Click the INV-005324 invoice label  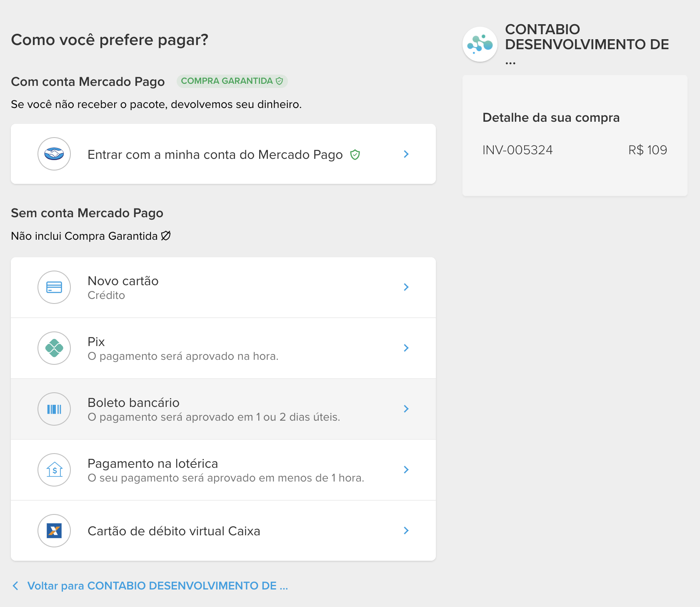click(x=517, y=150)
